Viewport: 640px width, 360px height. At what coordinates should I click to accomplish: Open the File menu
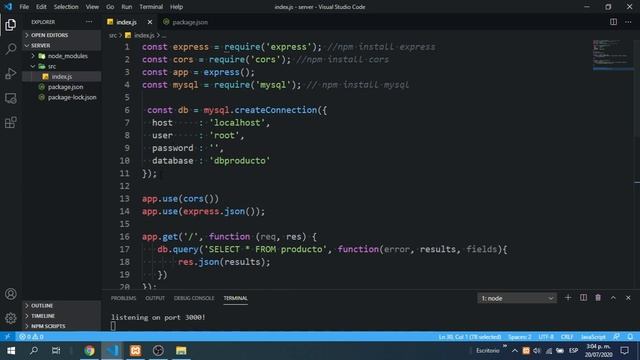click(24, 7)
